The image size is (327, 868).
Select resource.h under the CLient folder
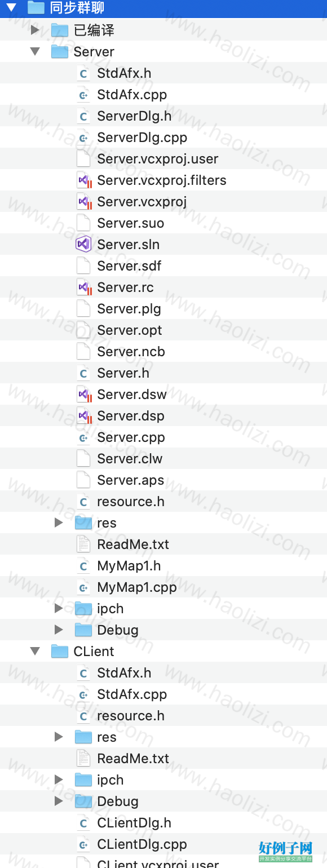[131, 716]
